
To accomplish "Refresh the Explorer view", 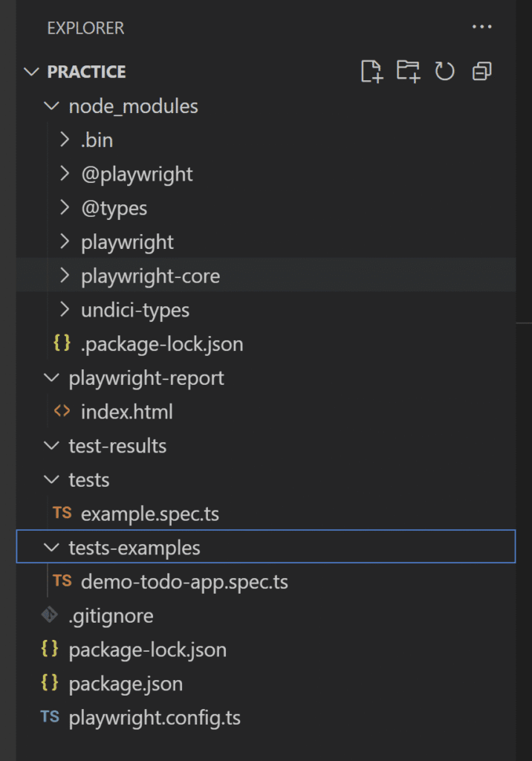I will point(444,71).
